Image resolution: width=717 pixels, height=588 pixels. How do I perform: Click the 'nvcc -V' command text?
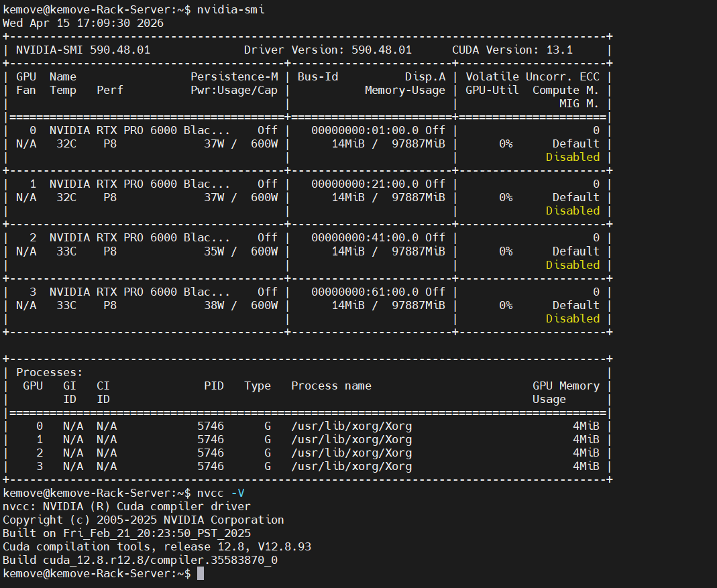click(221, 493)
